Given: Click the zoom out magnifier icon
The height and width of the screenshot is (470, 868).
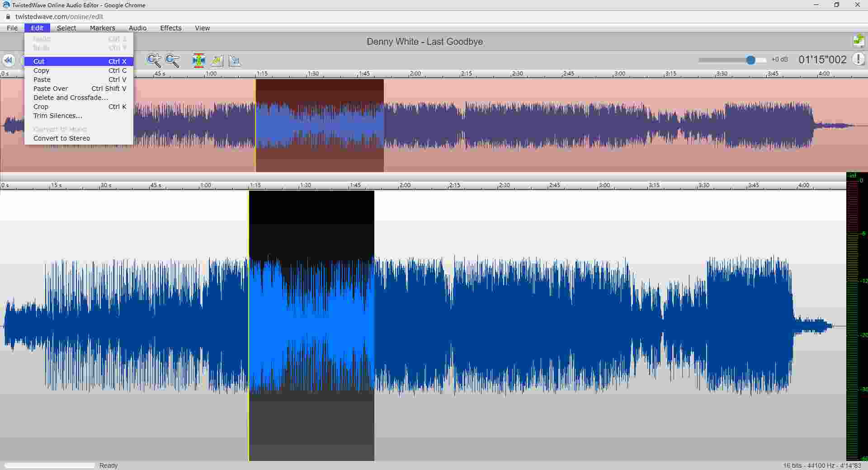Looking at the screenshot, I should [173, 60].
